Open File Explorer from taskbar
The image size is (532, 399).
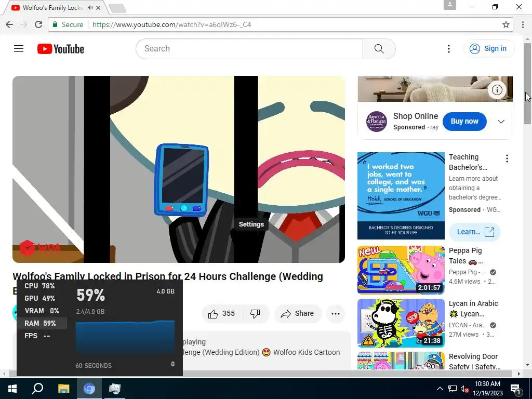coord(63,389)
